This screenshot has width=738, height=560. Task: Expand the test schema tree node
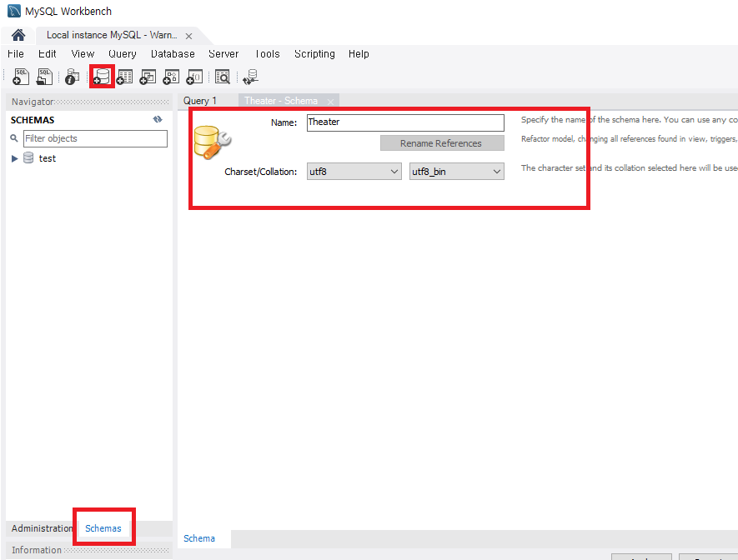[x=14, y=158]
